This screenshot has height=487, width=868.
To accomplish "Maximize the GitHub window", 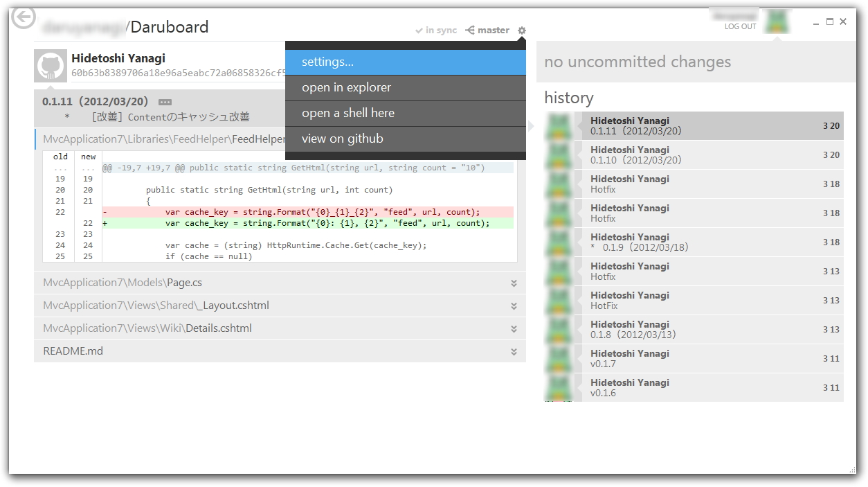I will [x=830, y=21].
